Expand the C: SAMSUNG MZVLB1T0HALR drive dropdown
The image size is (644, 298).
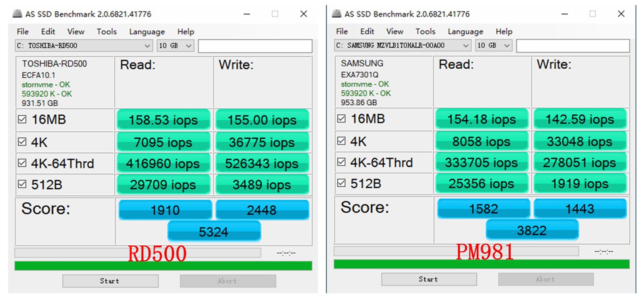pyautogui.click(x=466, y=45)
